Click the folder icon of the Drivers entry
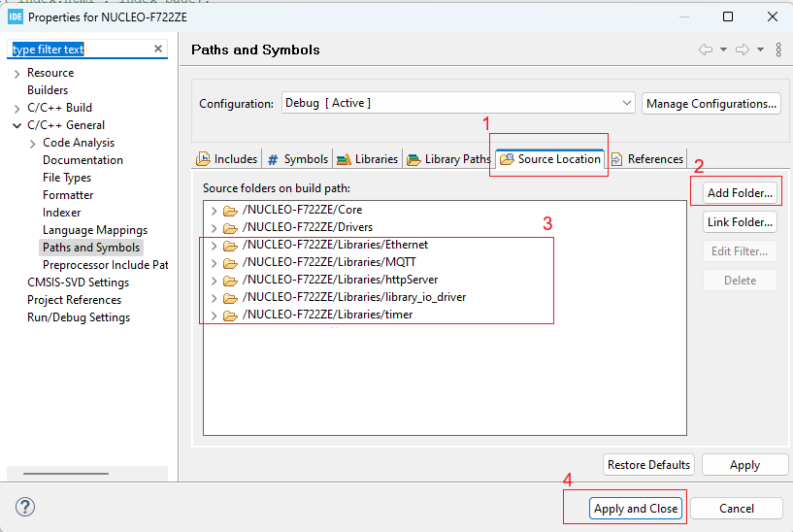Screen dimensions: 793x532 point(230,228)
